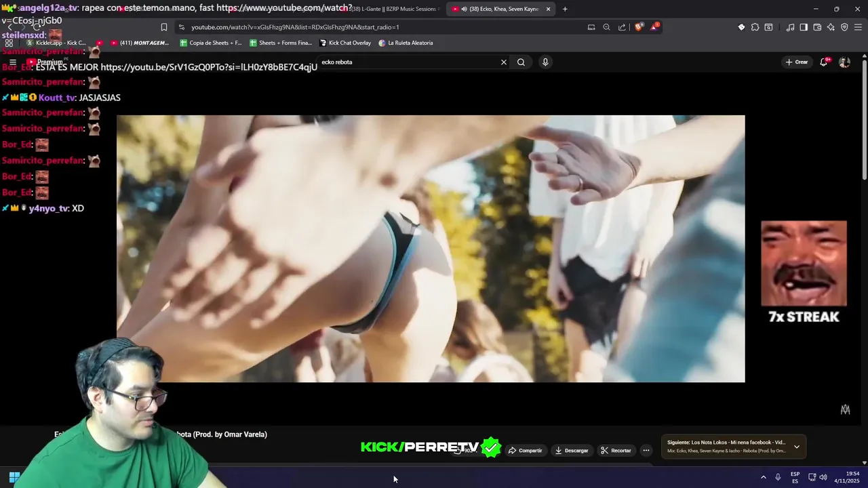Click the Crear button
Viewport: 868px width, 488px height.
[x=797, y=62]
